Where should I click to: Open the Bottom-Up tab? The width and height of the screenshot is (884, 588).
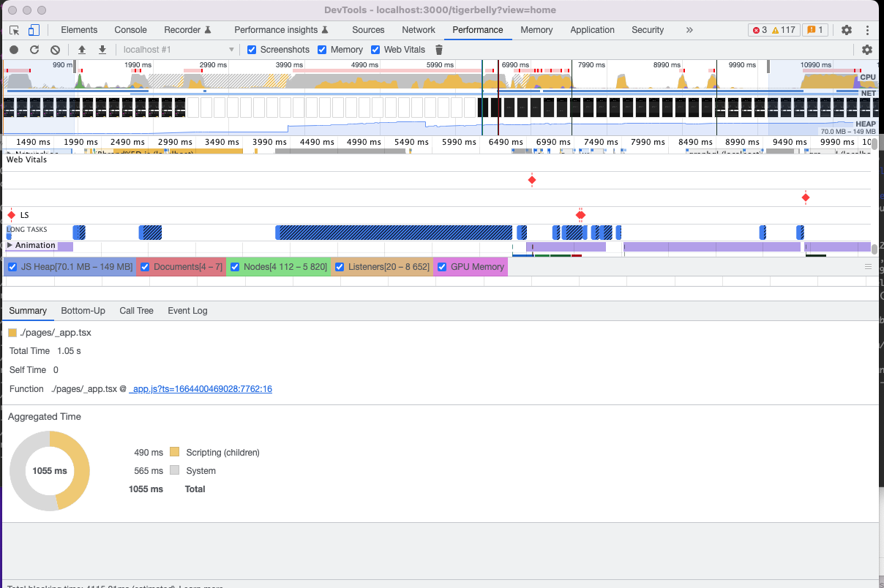83,311
